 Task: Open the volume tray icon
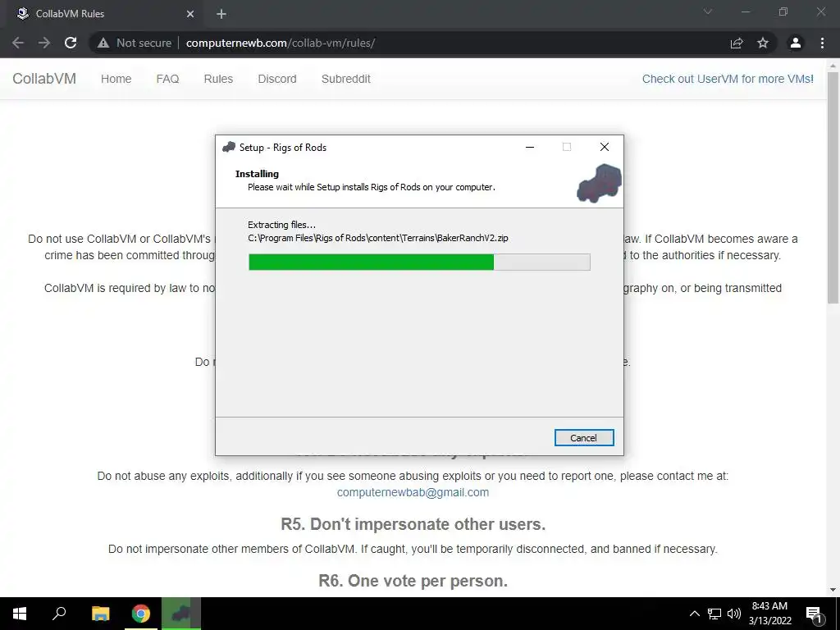734,614
